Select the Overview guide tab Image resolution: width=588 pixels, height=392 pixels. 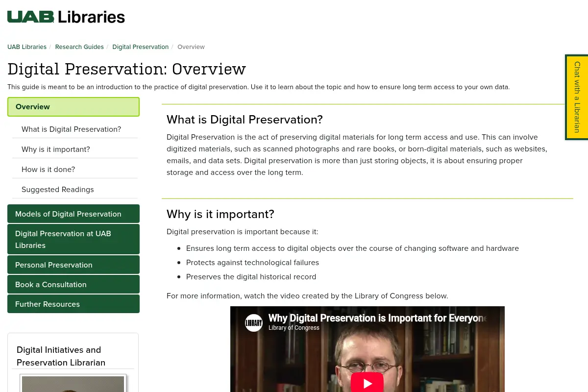click(73, 107)
